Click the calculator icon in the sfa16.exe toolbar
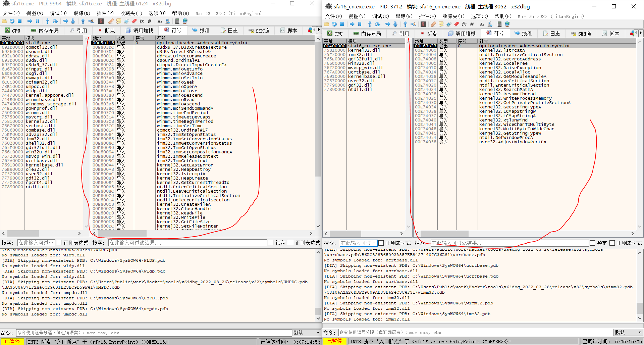This screenshot has width=644, height=345. [x=177, y=21]
